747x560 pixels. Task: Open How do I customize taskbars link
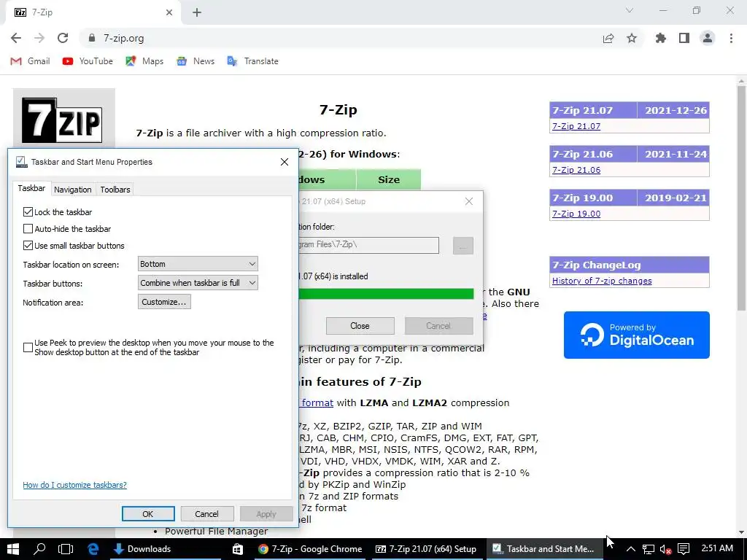pyautogui.click(x=75, y=485)
